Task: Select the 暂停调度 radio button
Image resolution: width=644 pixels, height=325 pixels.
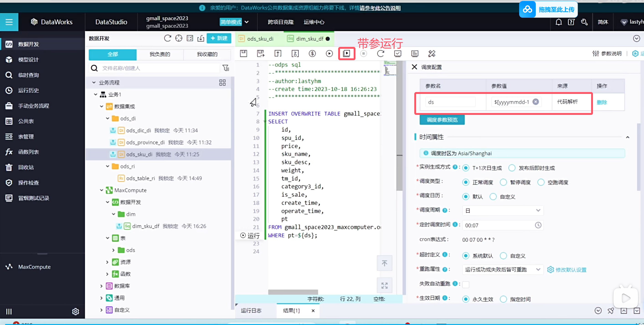Action: coord(503,182)
